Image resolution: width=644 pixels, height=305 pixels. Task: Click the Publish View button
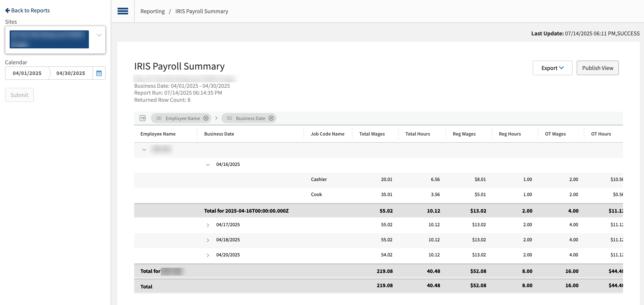[597, 68]
